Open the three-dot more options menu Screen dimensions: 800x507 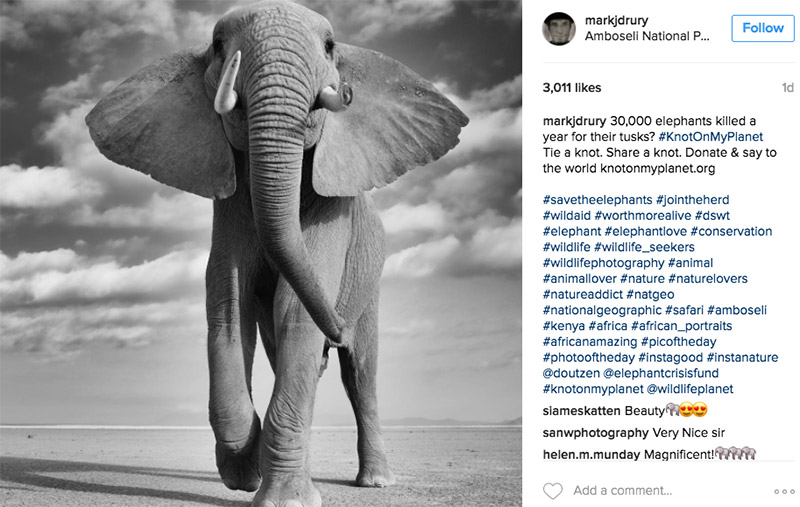784,492
